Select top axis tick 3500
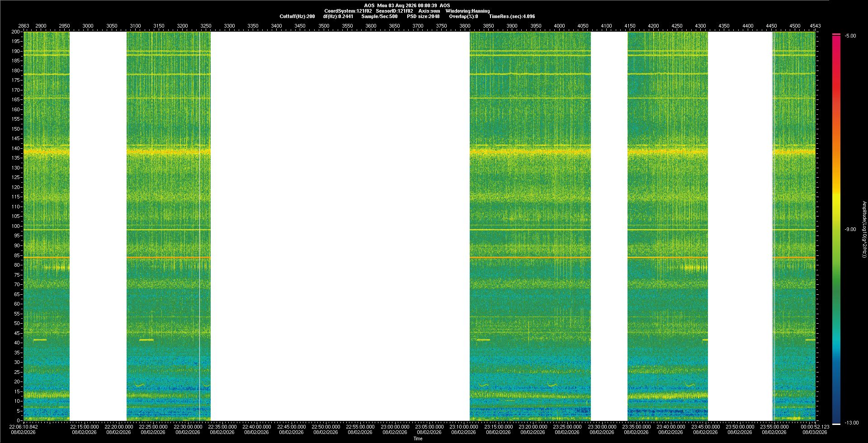 click(324, 26)
